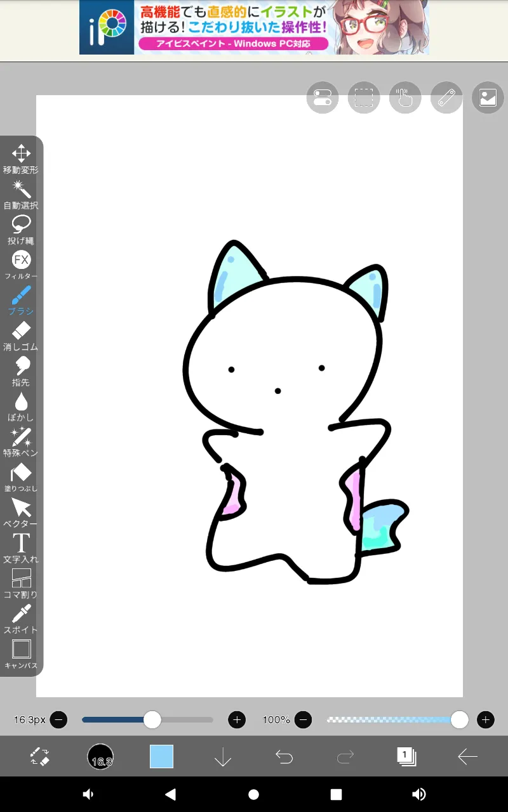Select the Smudge finger tool (指先)

pos(21,372)
